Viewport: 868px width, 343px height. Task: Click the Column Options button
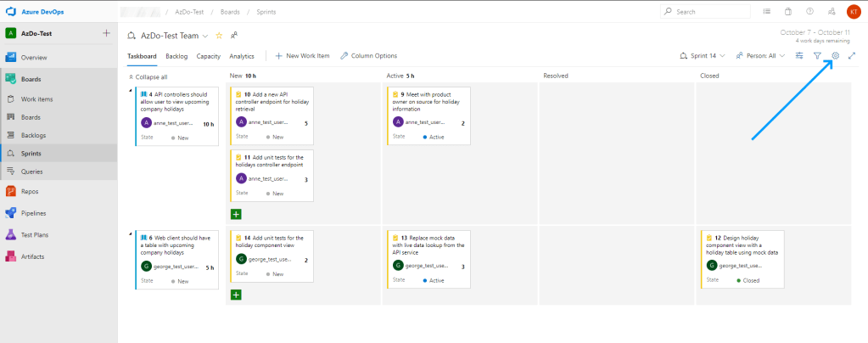(368, 56)
